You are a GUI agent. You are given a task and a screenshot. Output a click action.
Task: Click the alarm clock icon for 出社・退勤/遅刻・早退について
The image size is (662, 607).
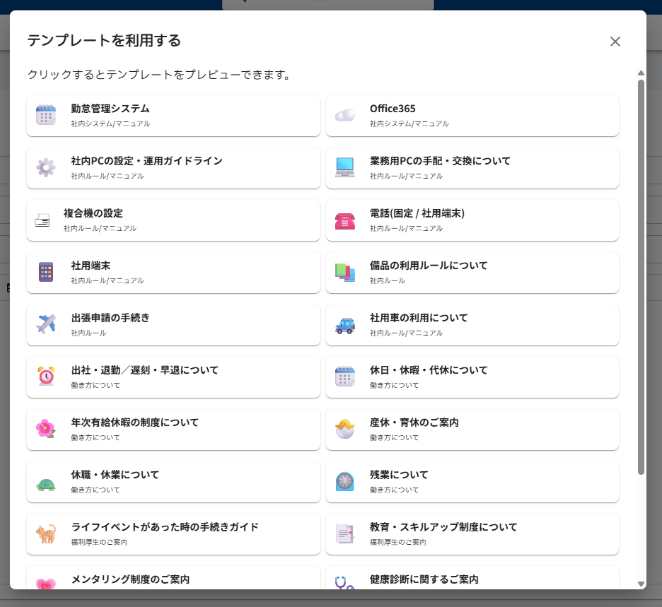(46, 376)
